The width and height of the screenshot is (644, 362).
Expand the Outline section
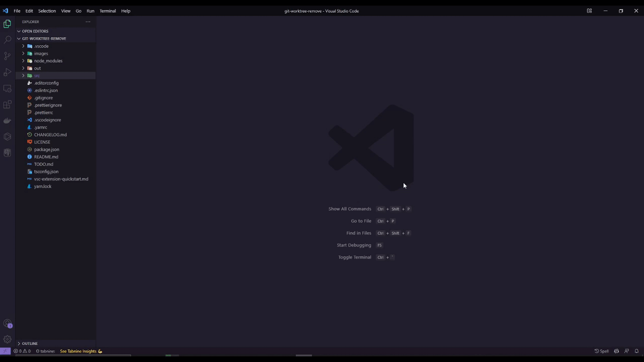pos(55,343)
